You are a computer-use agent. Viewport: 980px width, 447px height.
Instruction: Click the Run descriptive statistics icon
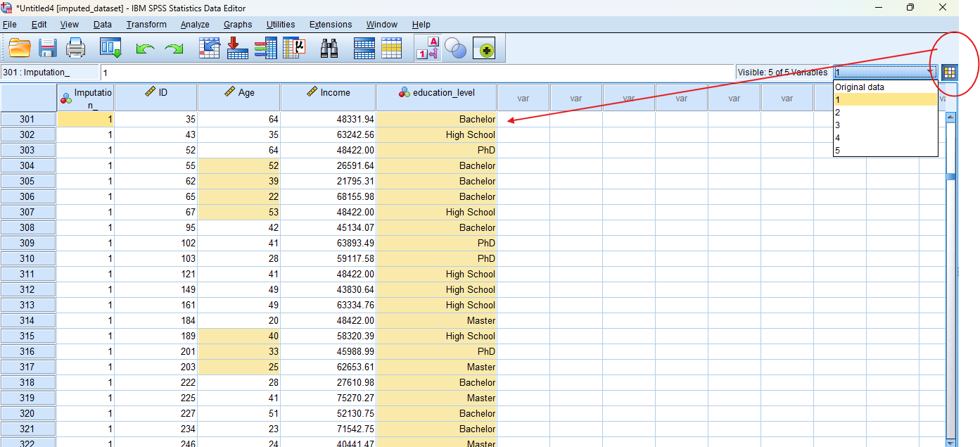tap(293, 49)
